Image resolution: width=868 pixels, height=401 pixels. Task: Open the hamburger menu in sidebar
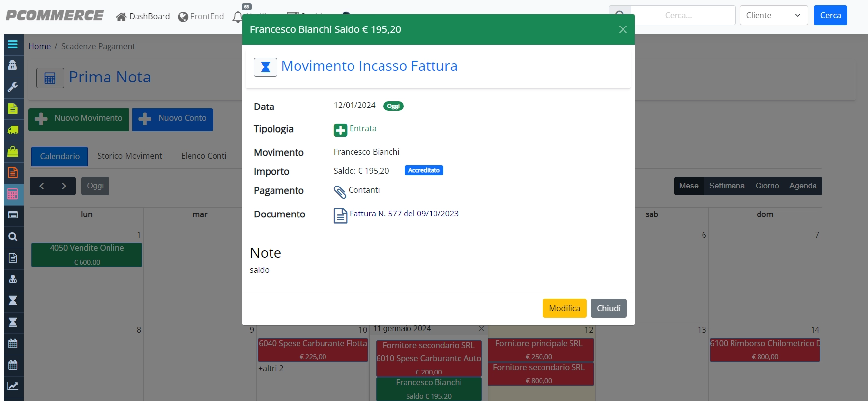(13, 44)
